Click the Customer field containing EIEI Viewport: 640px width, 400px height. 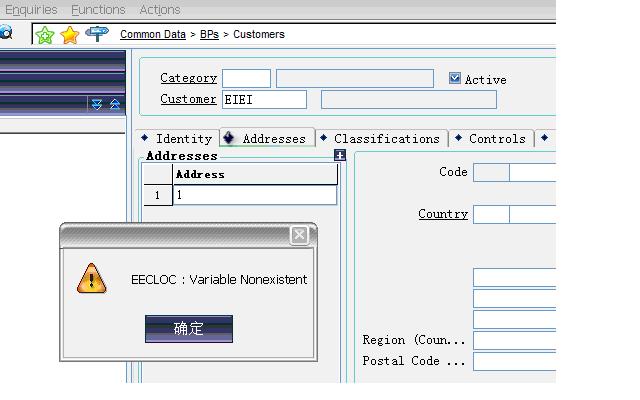coord(264,99)
